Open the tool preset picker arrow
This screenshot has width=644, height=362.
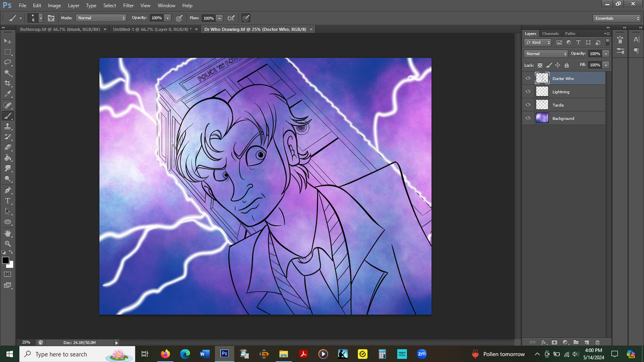[x=21, y=18]
